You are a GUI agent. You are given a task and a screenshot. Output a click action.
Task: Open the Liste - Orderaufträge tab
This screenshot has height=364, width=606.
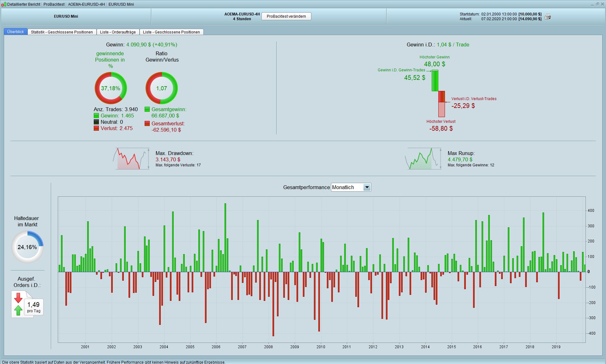118,32
